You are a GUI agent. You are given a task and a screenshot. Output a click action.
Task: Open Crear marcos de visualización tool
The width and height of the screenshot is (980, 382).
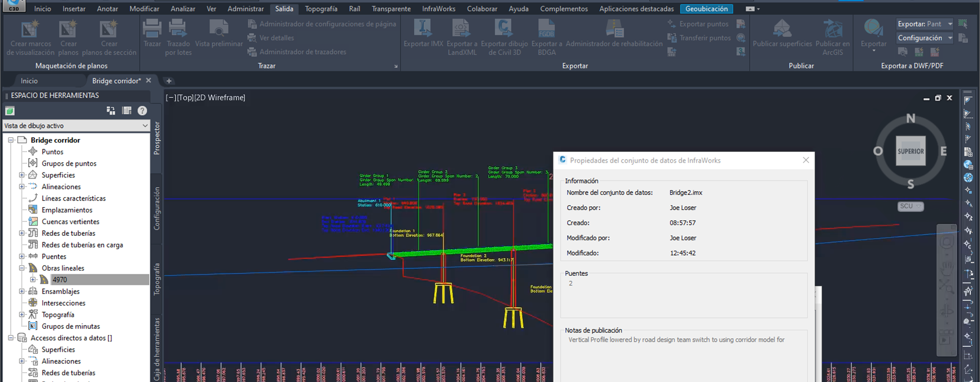point(30,30)
